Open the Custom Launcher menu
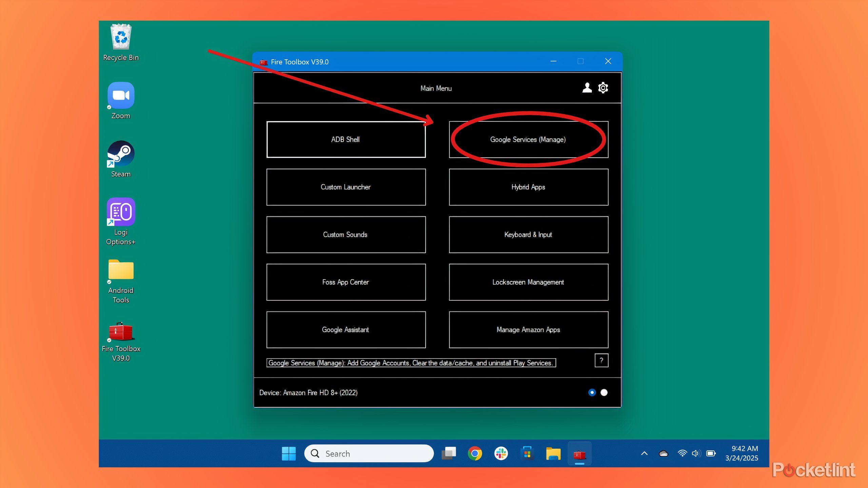Viewport: 868px width, 488px height. pyautogui.click(x=346, y=187)
